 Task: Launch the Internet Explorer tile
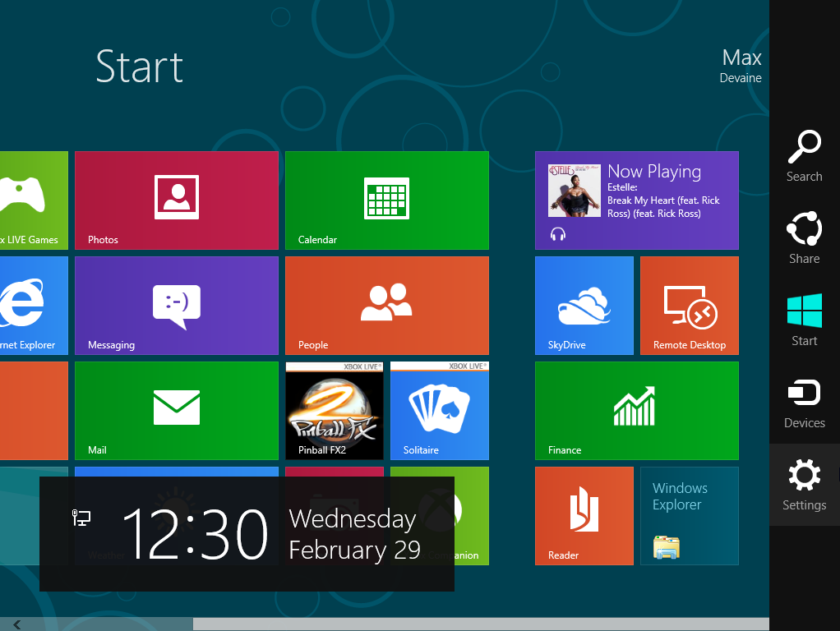34,306
